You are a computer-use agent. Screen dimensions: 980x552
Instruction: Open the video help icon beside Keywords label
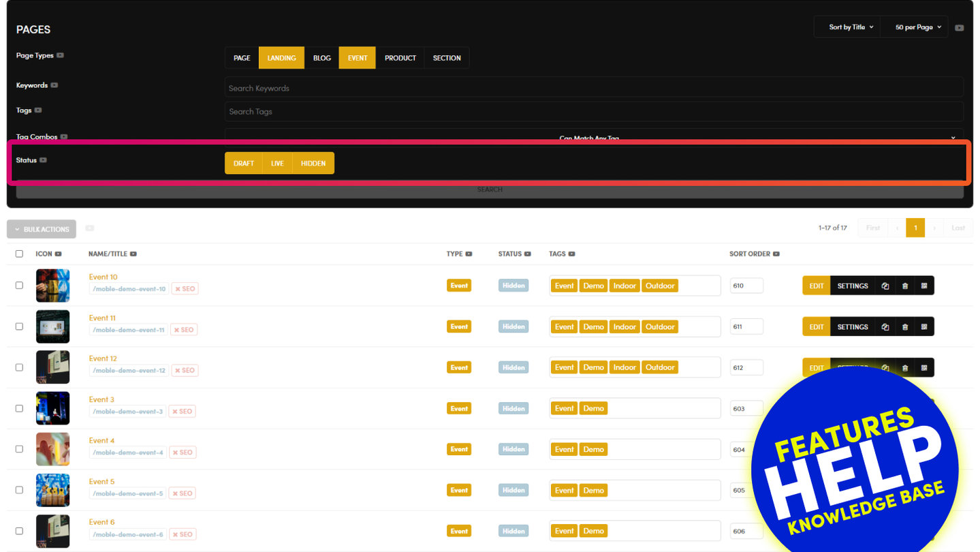pos(54,86)
